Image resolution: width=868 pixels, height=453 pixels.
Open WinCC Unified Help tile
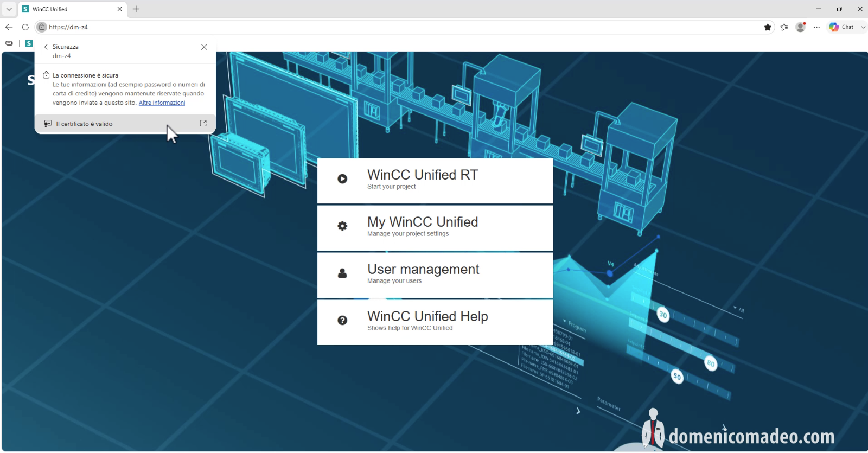click(435, 322)
